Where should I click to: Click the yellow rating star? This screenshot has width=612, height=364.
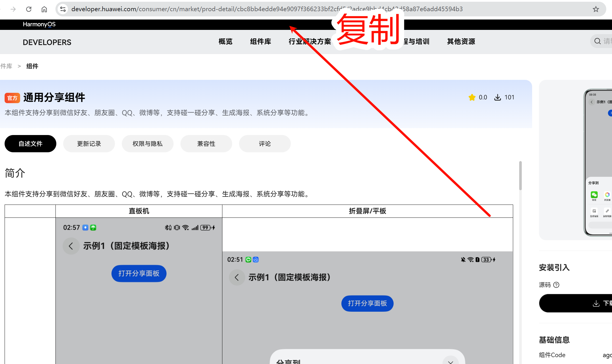pos(472,97)
